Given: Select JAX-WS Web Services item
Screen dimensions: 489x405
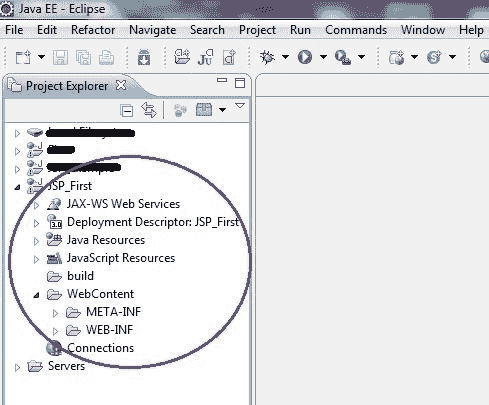Looking at the screenshot, I should [123, 204].
